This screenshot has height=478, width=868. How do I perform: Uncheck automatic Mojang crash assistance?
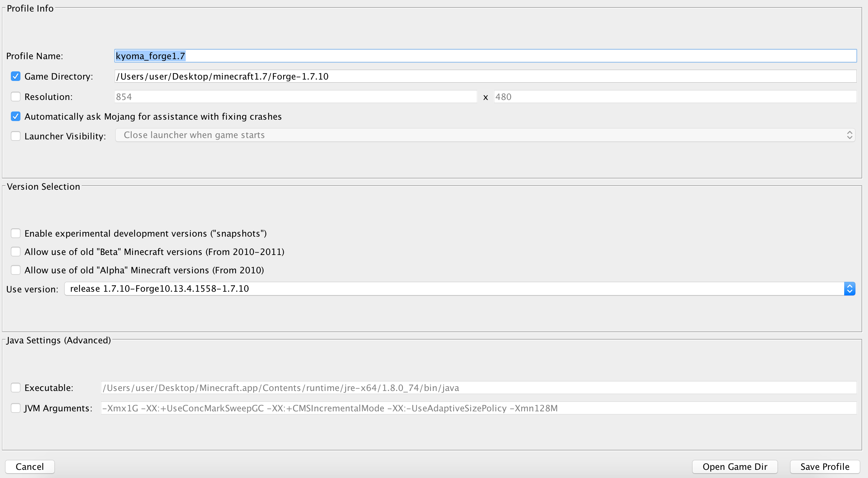pyautogui.click(x=16, y=116)
